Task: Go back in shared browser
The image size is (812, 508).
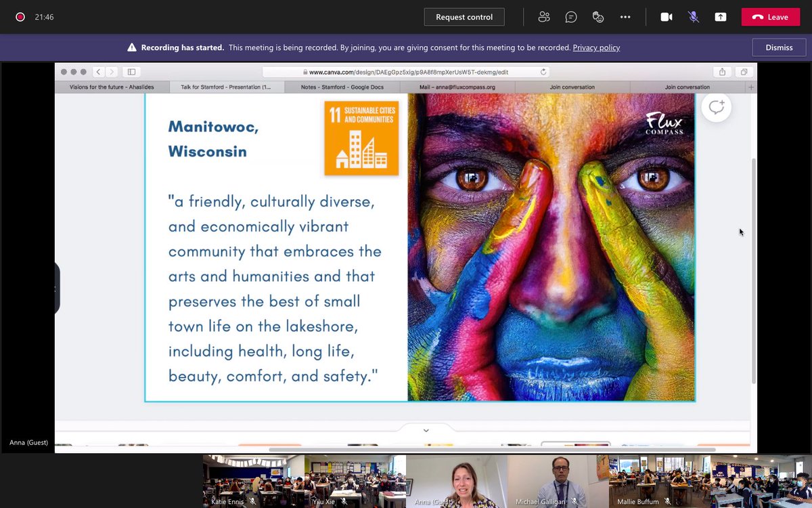Action: click(99, 72)
